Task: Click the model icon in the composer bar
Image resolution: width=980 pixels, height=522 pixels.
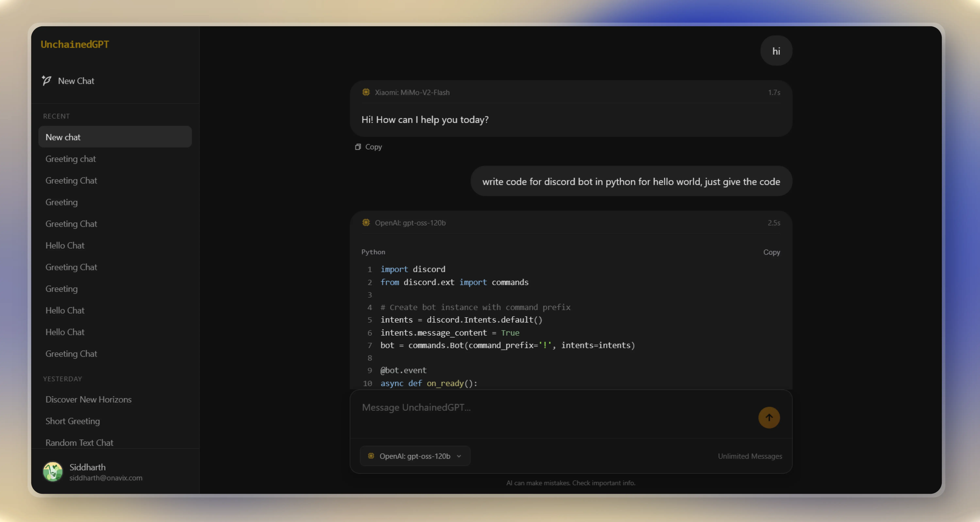Action: [371, 456]
